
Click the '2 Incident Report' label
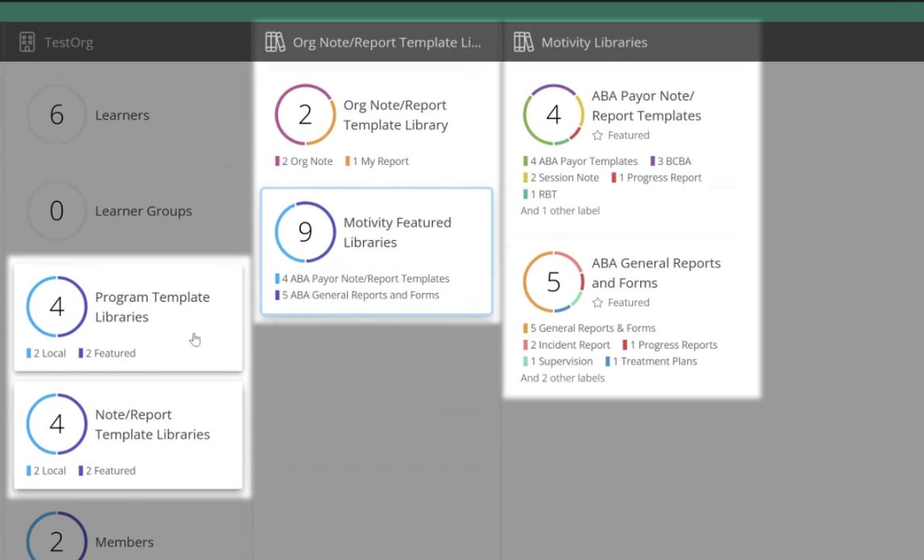pos(566,345)
